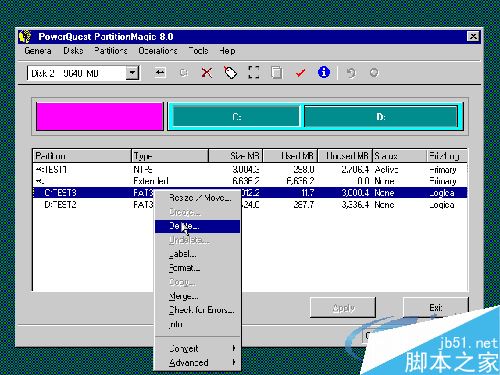
Task: Click the Exit button
Action: pyautogui.click(x=436, y=307)
